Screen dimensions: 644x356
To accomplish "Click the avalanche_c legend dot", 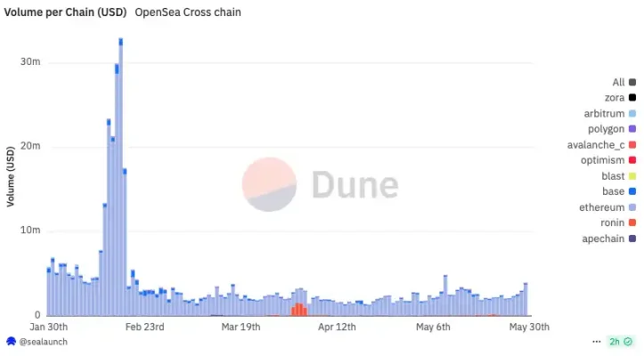I will (632, 144).
